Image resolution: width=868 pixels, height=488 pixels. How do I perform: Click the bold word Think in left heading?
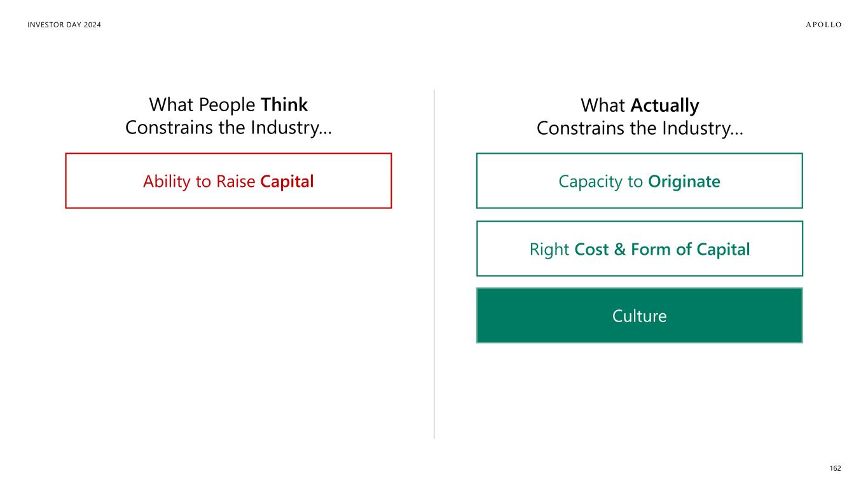pos(284,105)
